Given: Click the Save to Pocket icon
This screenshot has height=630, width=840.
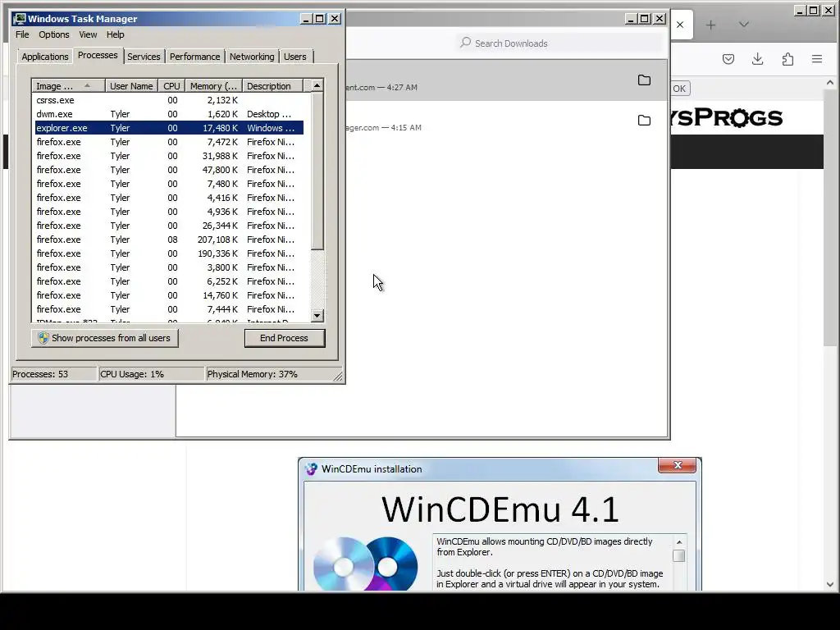Looking at the screenshot, I should [728, 59].
